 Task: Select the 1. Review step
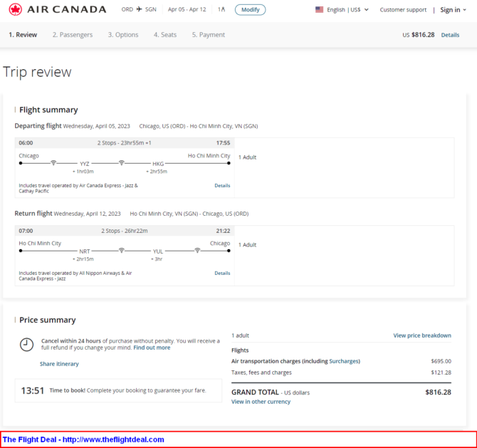23,35
